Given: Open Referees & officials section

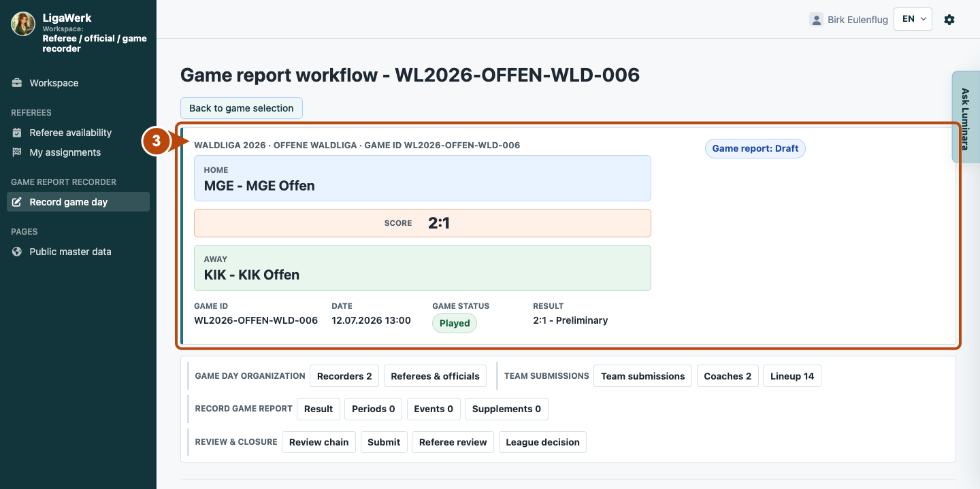Looking at the screenshot, I should tap(436, 376).
